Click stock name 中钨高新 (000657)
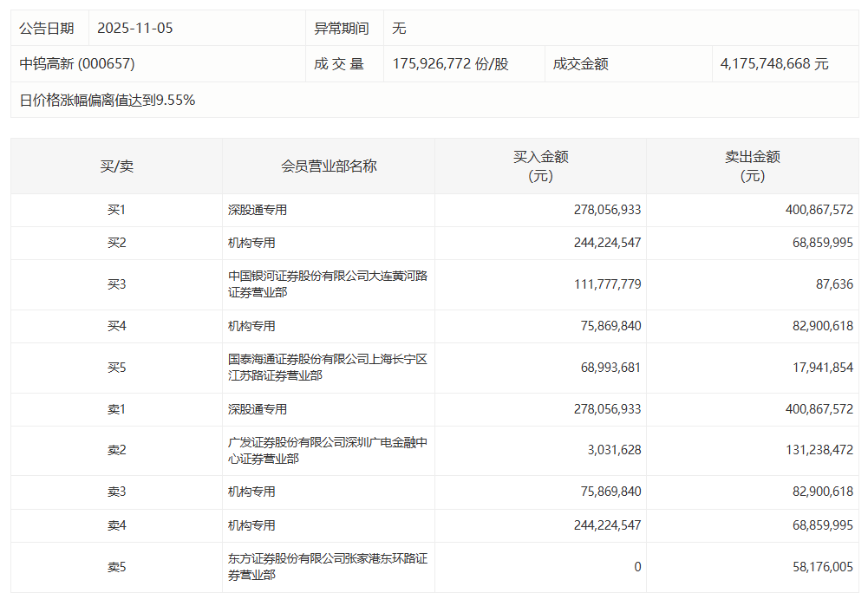 [x=77, y=64]
